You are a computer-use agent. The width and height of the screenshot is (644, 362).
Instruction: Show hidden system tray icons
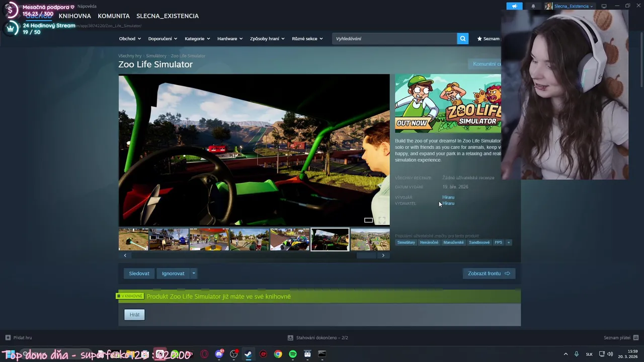(566, 354)
